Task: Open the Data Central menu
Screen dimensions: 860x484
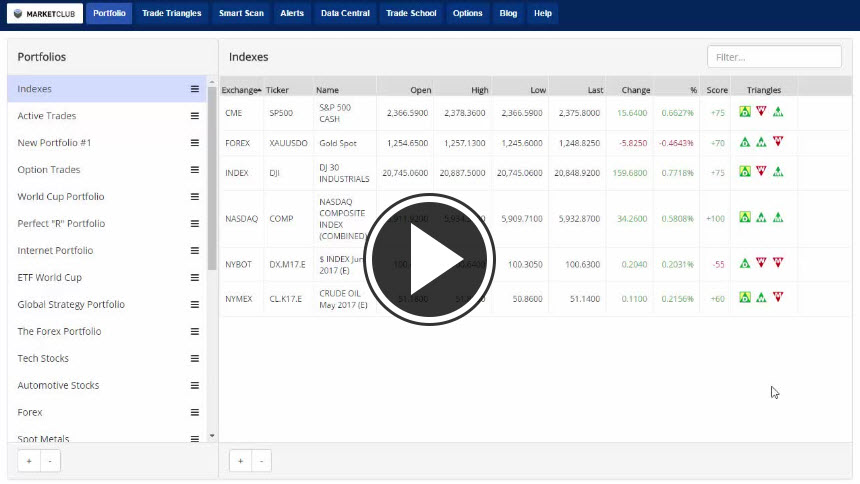Action: point(345,14)
